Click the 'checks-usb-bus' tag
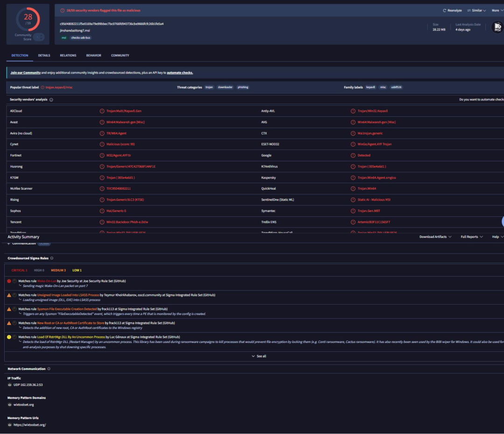504x434 pixels. coord(81,38)
